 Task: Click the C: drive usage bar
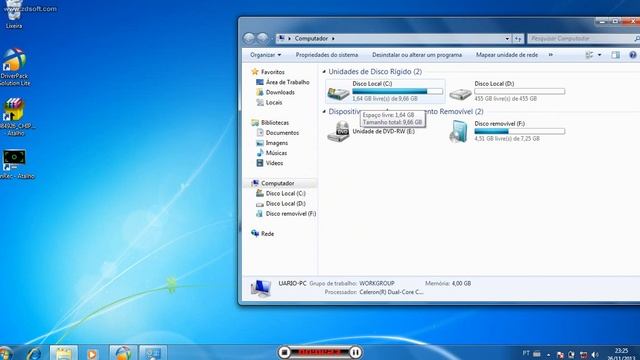(x=397, y=91)
